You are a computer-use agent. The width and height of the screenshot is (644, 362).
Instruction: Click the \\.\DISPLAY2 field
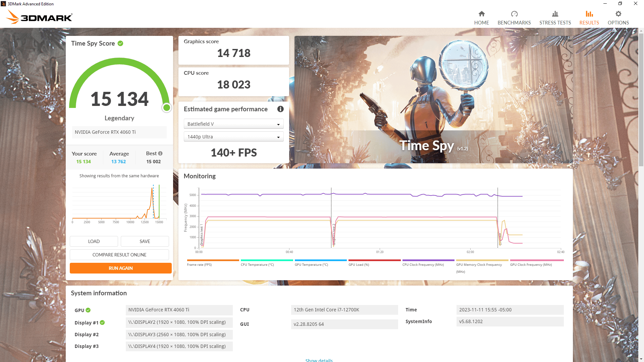click(x=179, y=322)
